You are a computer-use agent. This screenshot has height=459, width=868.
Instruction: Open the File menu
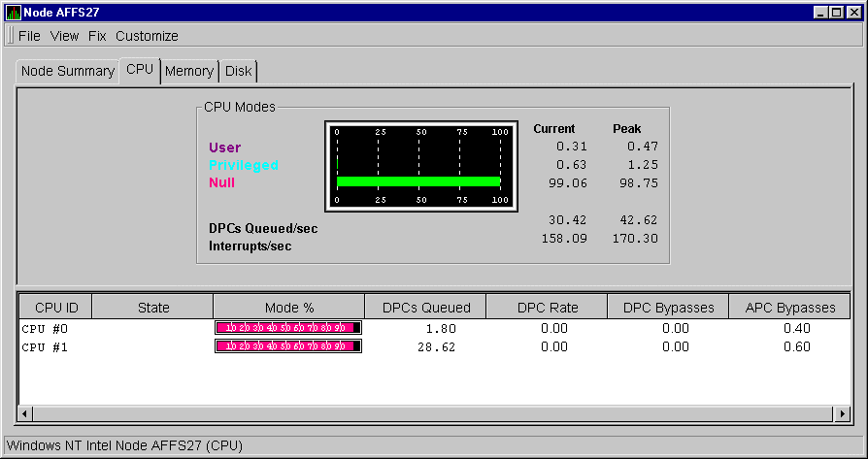click(29, 36)
